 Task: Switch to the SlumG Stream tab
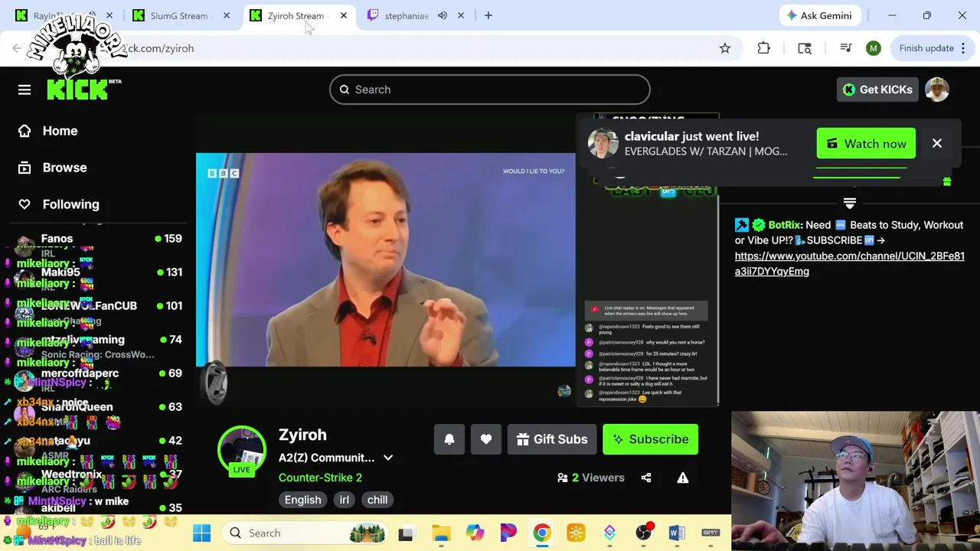coord(178,15)
